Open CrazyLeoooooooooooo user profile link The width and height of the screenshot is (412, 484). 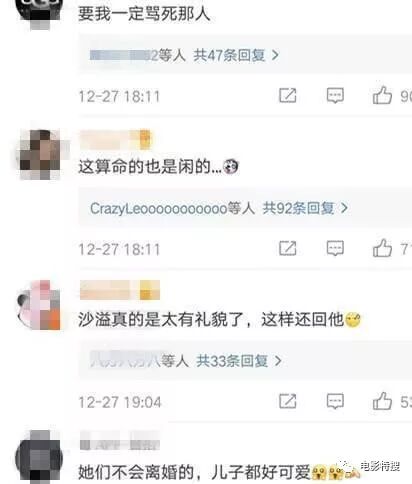click(159, 209)
